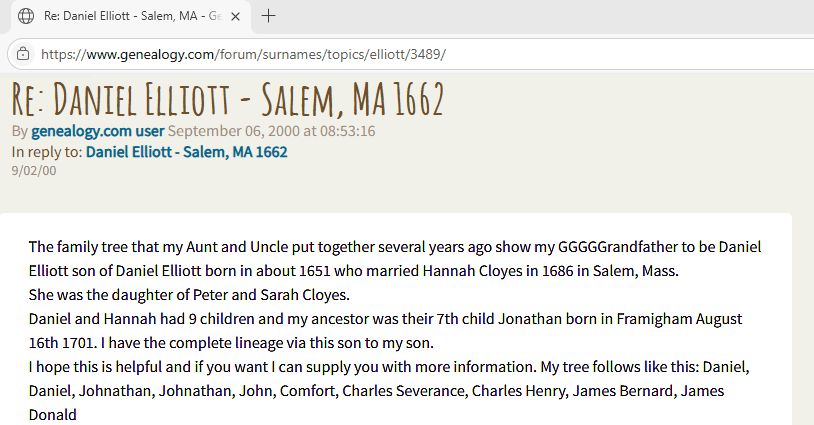View site information via the lock icon
Screen dimensions: 814x425
point(23,53)
